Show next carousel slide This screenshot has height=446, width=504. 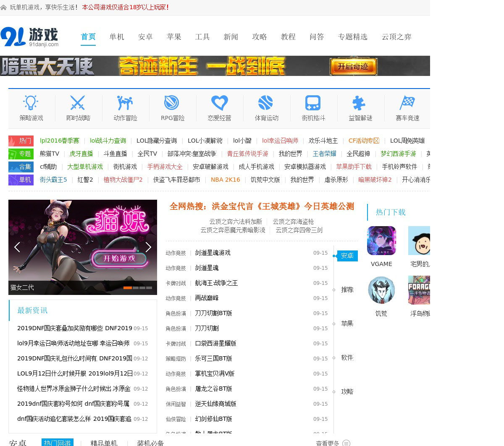coord(148,247)
